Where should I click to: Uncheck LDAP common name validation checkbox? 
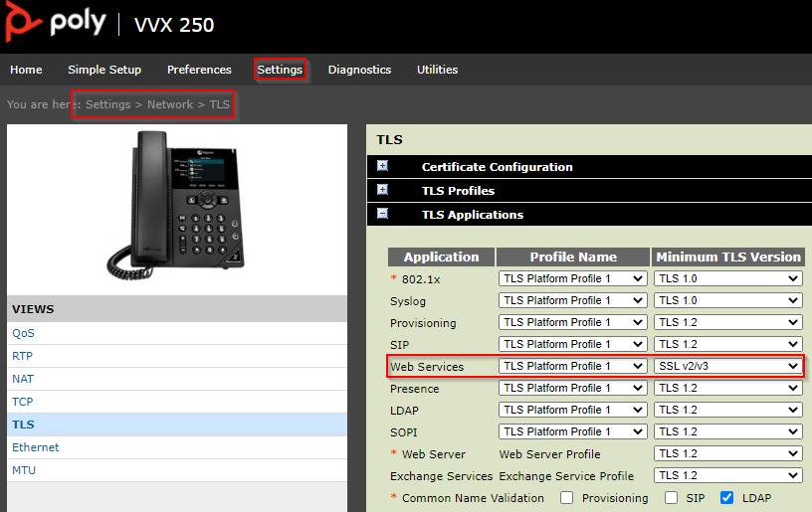[x=726, y=498]
